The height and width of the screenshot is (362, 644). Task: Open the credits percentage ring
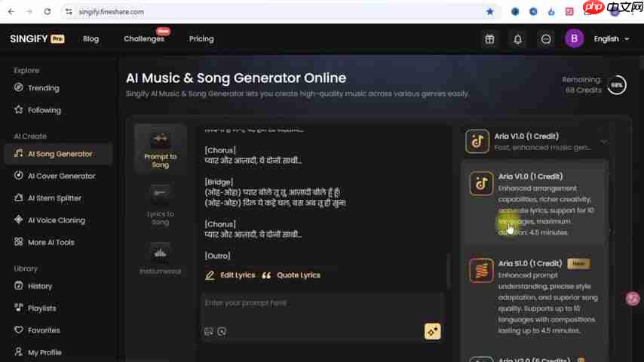tap(617, 85)
